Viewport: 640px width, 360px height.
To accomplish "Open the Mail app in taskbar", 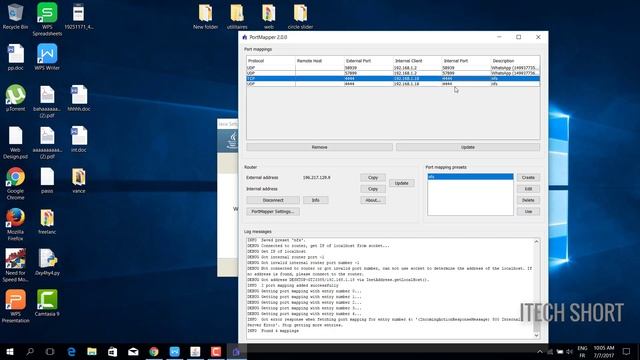I will [x=133, y=351].
